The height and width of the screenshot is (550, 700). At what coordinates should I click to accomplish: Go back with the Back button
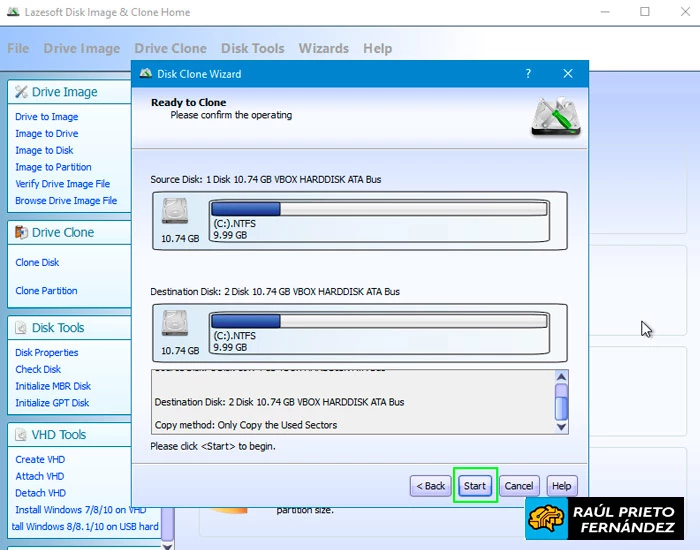pos(430,486)
